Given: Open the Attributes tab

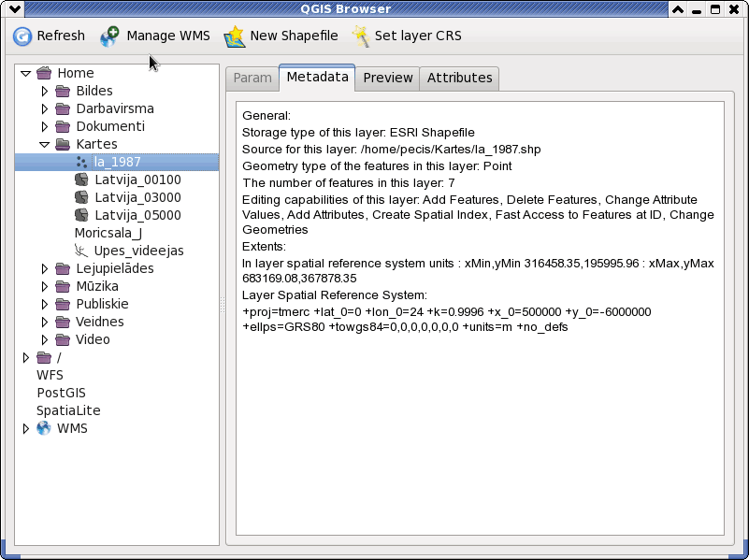Looking at the screenshot, I should [459, 78].
